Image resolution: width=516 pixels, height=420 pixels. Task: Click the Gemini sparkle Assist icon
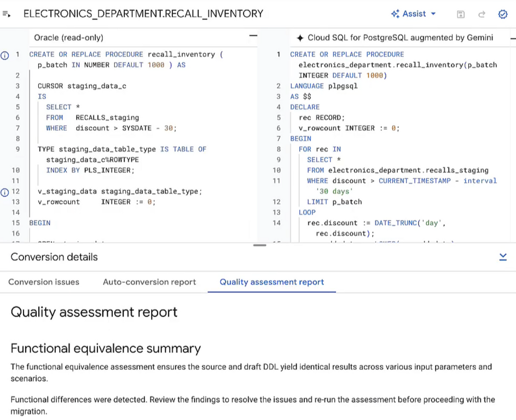[395, 14]
